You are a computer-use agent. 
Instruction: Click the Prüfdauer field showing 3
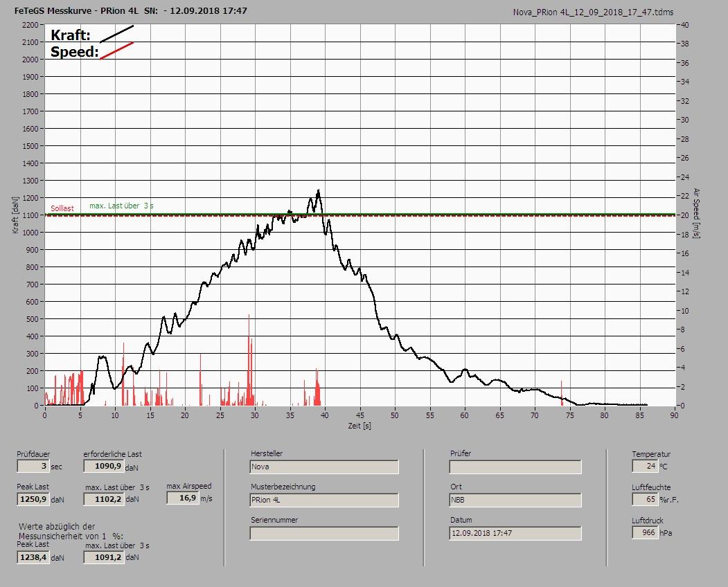33,466
